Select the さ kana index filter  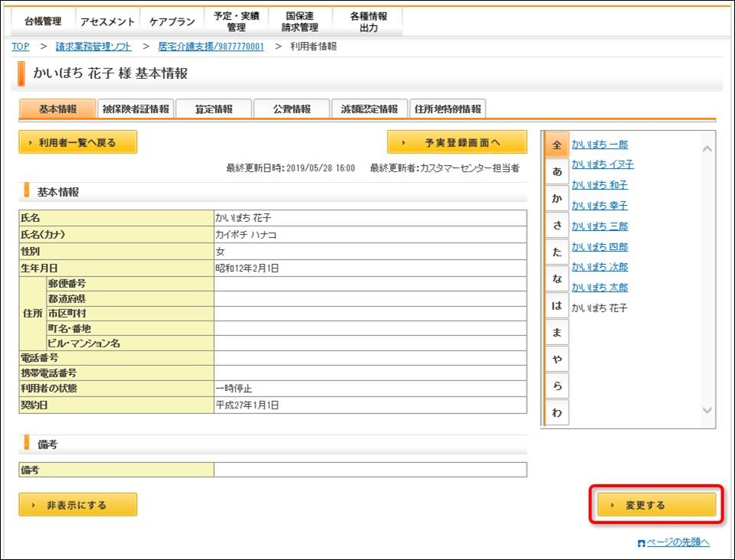point(557,225)
